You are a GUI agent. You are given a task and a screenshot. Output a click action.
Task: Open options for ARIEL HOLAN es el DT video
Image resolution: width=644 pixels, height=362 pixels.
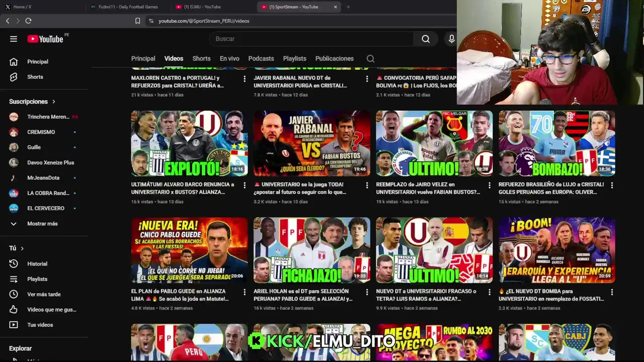tap(367, 292)
